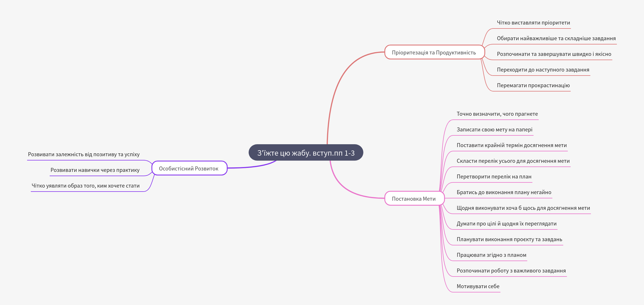
Task: Click 'Чітко уявляти образ того, ким хочете стати'
Action: pyautogui.click(x=85, y=186)
